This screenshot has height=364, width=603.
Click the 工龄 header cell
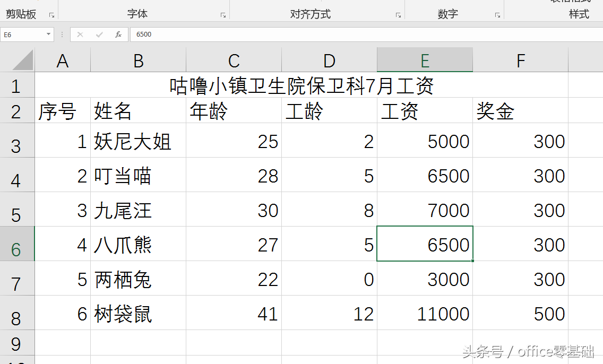click(329, 110)
